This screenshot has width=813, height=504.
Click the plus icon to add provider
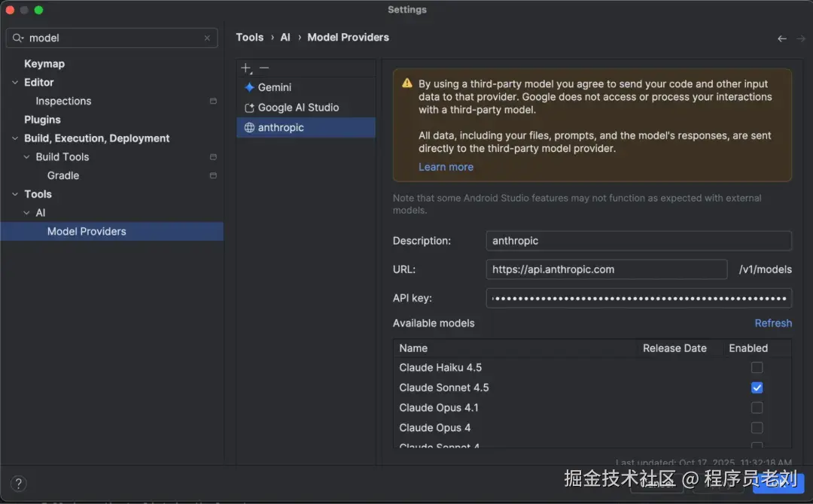point(246,68)
